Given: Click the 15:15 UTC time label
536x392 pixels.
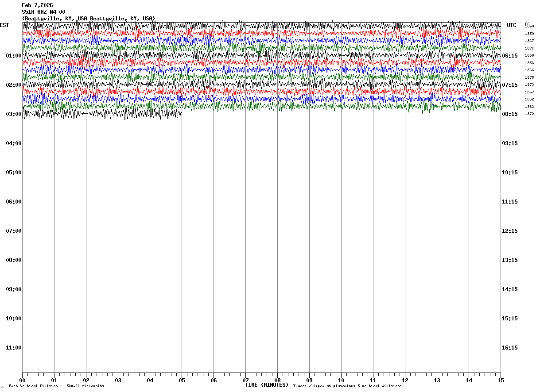Looking at the screenshot, I should coord(509,319).
